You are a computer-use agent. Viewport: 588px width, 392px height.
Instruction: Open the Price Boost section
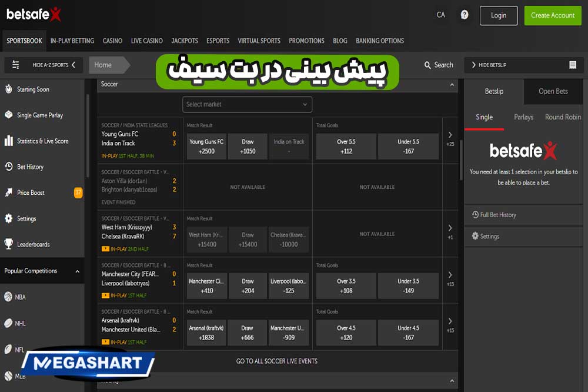tap(8, 192)
